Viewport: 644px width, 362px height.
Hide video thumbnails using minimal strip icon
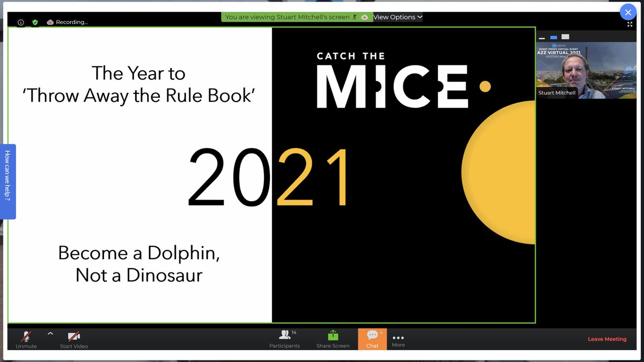coord(542,38)
